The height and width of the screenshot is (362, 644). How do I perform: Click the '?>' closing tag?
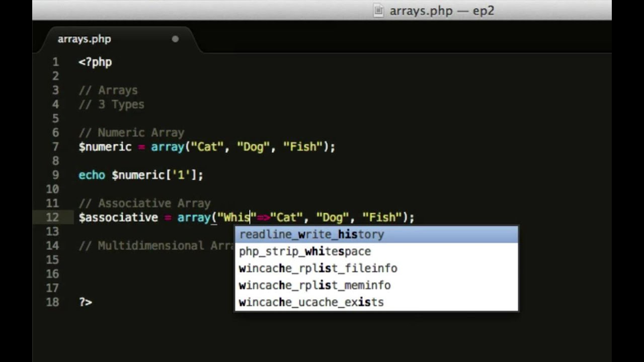pyautogui.click(x=85, y=302)
